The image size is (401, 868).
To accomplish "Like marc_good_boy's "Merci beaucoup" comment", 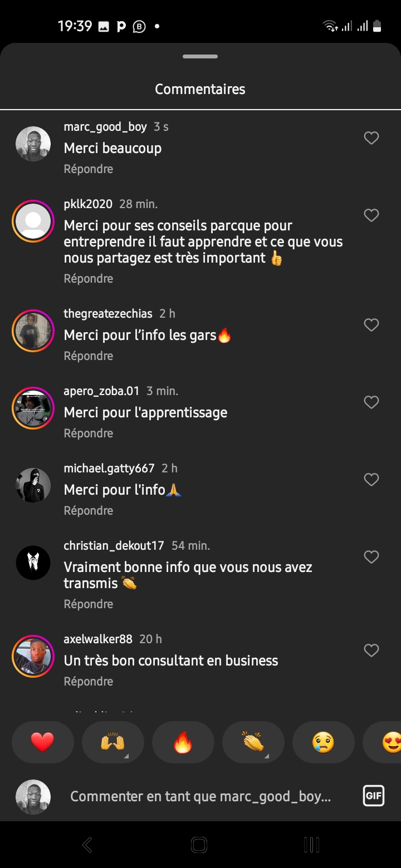I will coord(371,138).
